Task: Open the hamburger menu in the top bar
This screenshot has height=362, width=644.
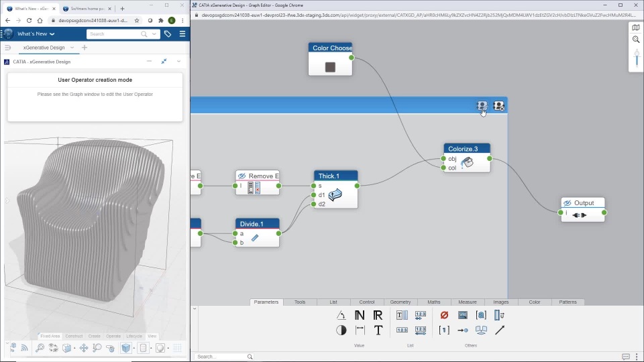Action: click(x=182, y=34)
